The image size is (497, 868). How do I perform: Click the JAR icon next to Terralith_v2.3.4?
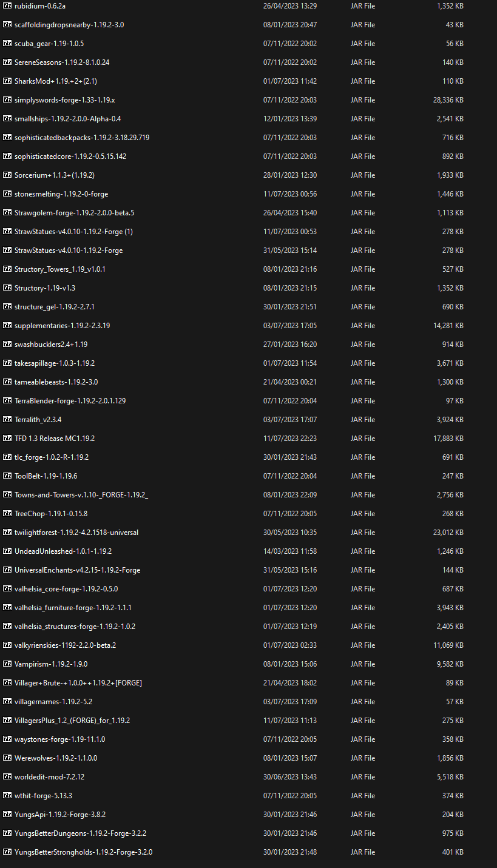click(x=7, y=419)
